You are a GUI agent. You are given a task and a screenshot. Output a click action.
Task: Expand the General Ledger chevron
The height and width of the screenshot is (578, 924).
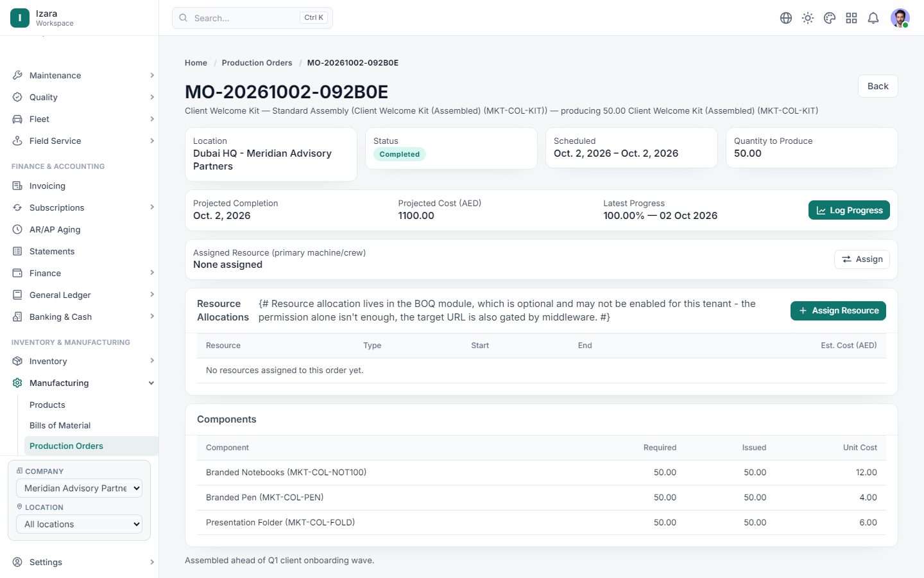[x=152, y=295]
